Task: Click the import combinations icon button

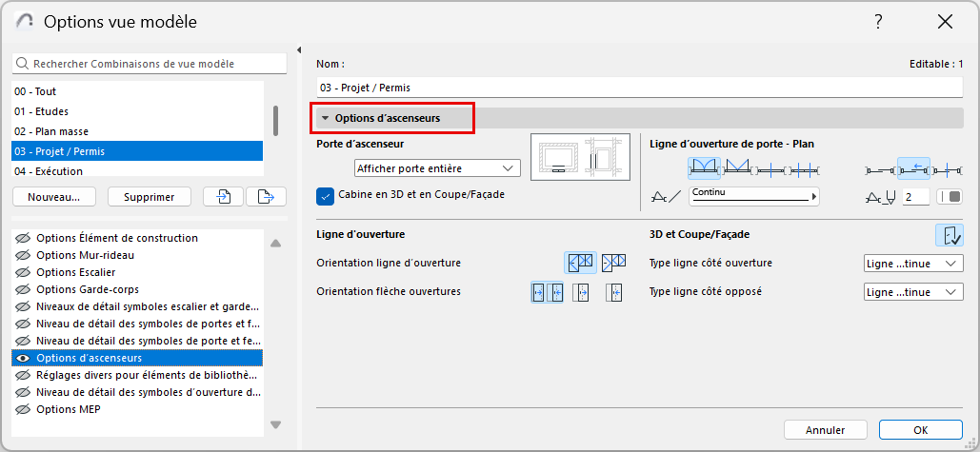Action: point(223,197)
